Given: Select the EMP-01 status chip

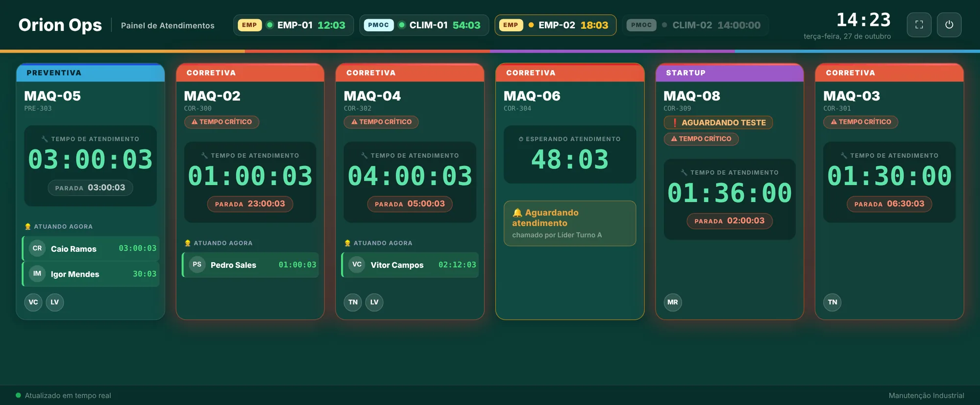Looking at the screenshot, I should click(293, 25).
